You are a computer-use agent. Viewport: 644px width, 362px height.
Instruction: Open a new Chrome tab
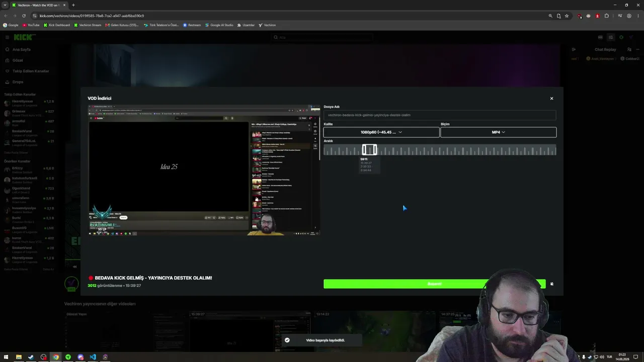click(x=73, y=5)
